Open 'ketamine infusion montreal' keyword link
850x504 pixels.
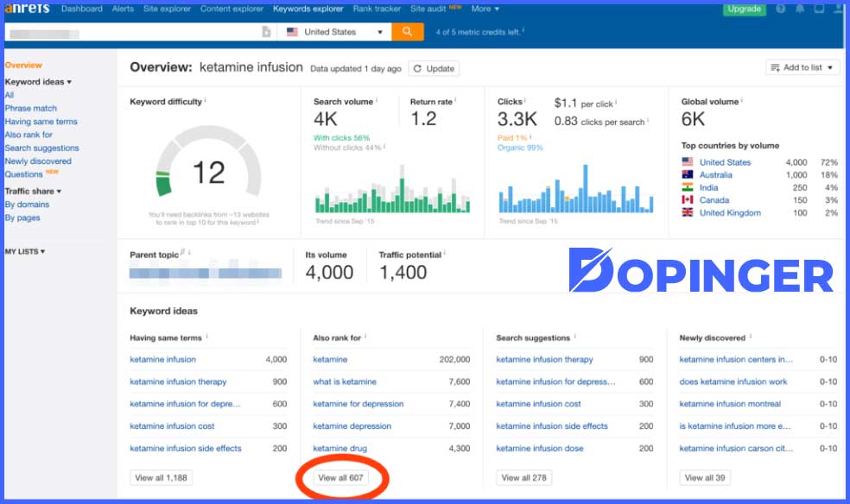730,404
